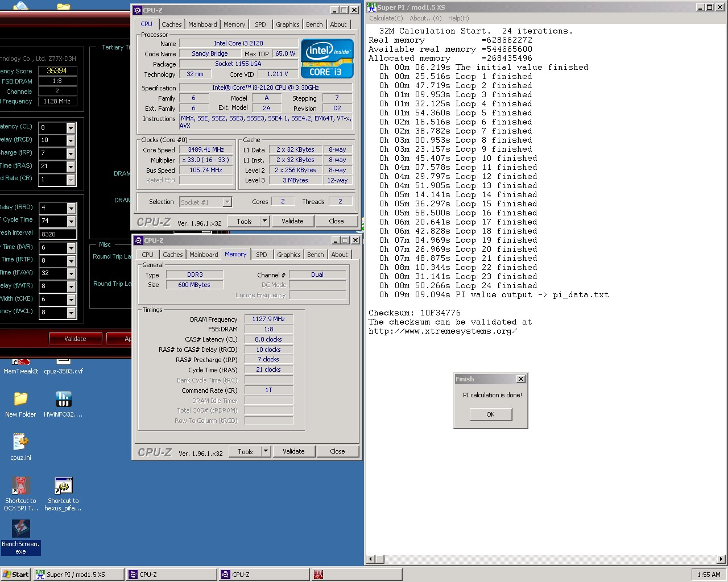Expand the Tools arrow in lower CPU-Z
Screen dimensions: 728x582
(x=266, y=451)
